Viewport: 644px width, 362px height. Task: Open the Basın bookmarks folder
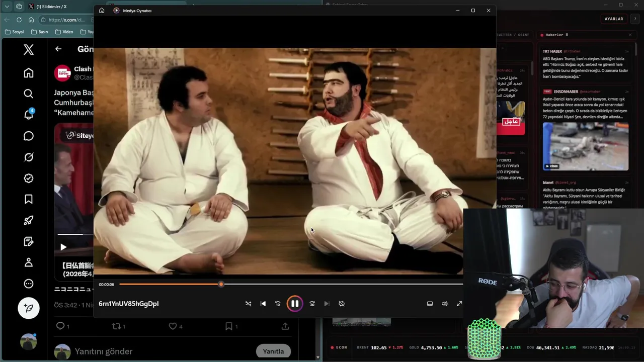(39, 32)
